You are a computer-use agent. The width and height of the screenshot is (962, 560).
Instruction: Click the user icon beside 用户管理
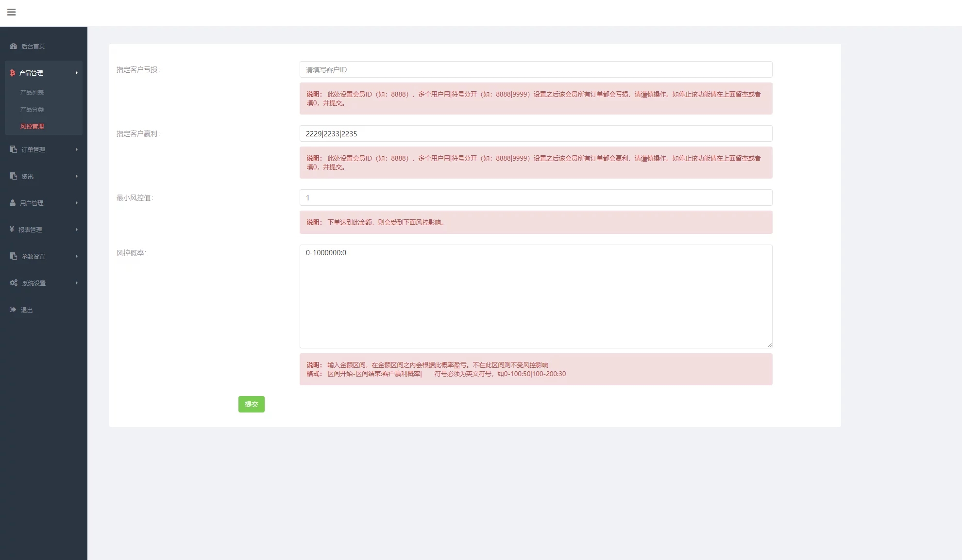coord(13,203)
